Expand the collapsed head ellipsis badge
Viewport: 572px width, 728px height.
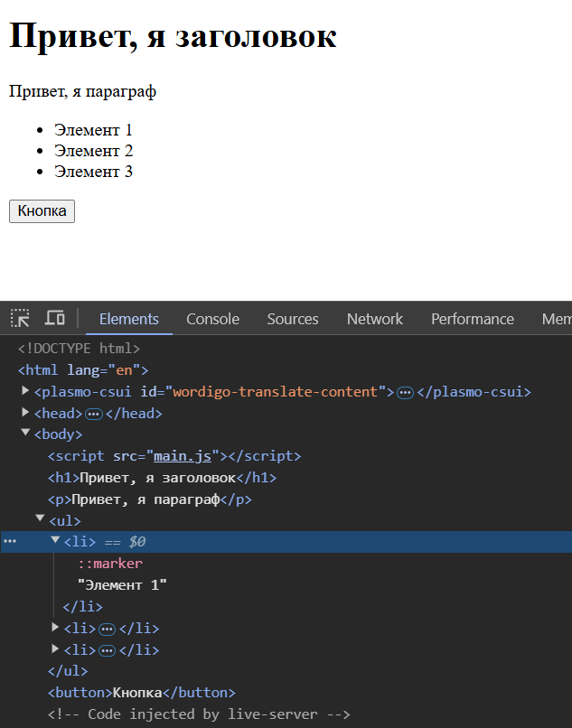coord(94,414)
